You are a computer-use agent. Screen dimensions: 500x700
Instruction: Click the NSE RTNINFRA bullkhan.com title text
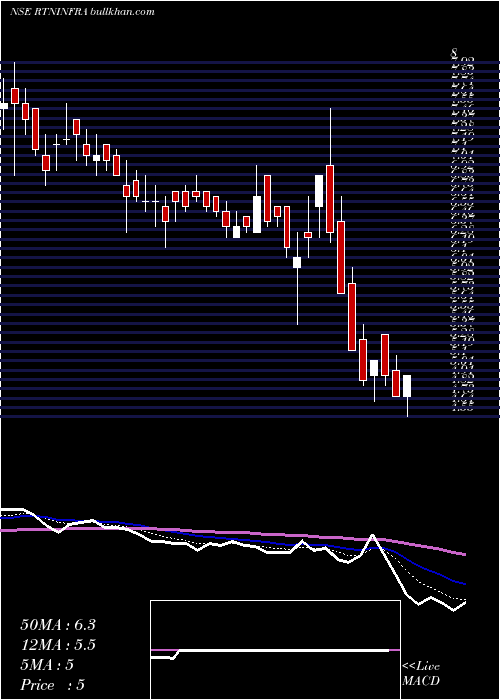[x=82, y=12]
